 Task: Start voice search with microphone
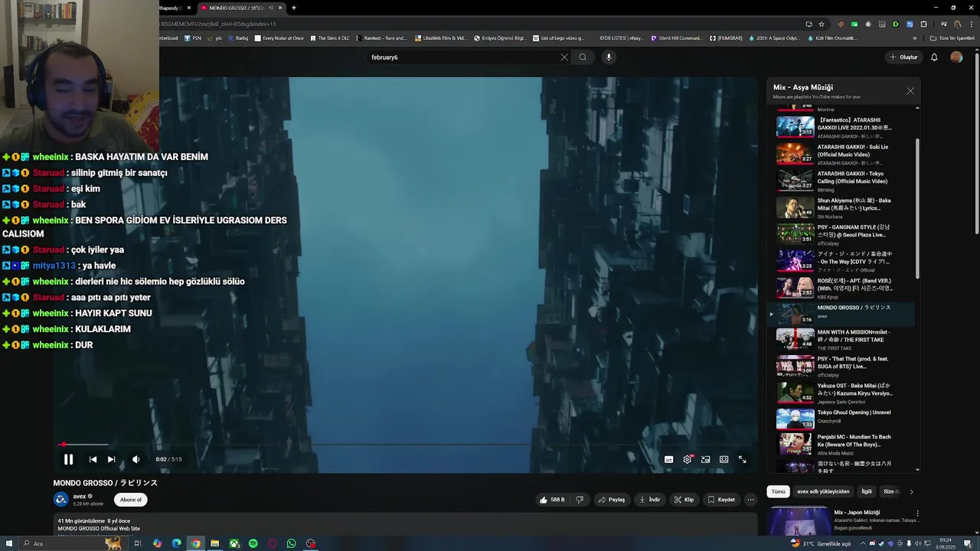pyautogui.click(x=609, y=57)
